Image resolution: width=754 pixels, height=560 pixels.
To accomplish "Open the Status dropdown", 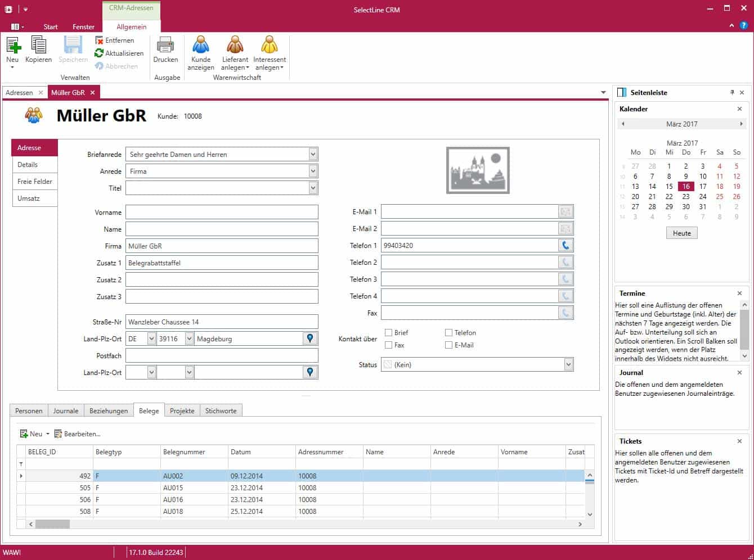I will [568, 364].
